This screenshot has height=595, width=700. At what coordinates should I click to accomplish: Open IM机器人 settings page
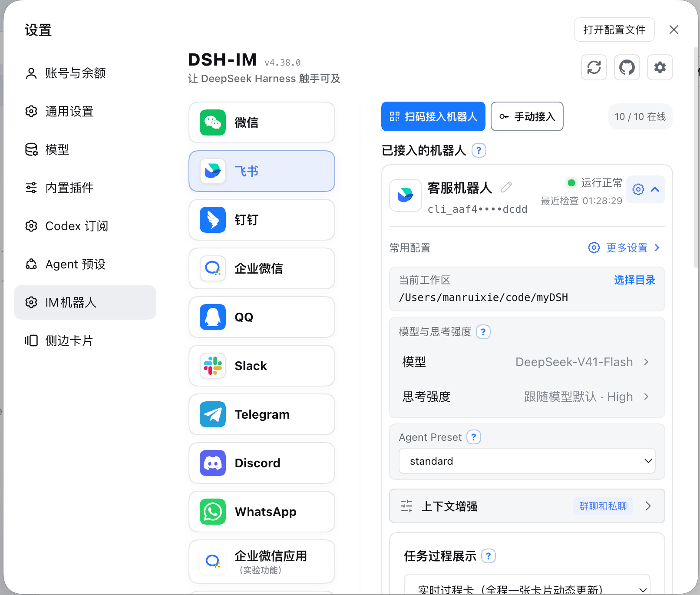coord(85,302)
